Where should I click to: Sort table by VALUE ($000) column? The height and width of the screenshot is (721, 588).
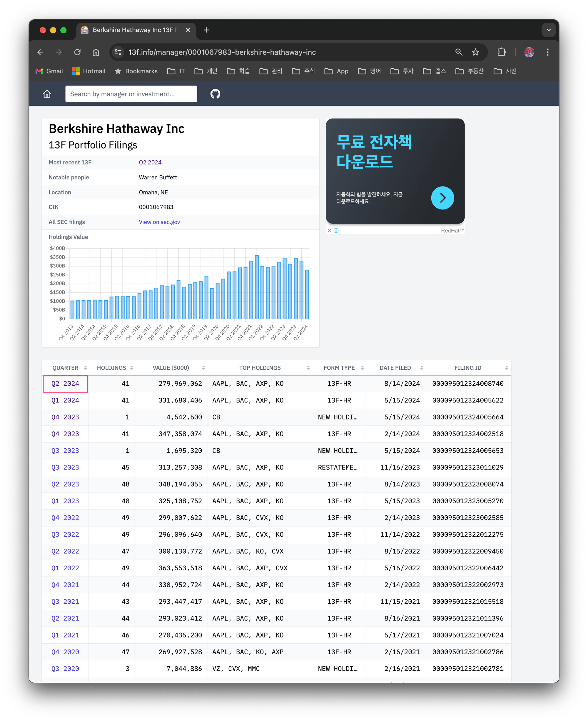point(171,368)
